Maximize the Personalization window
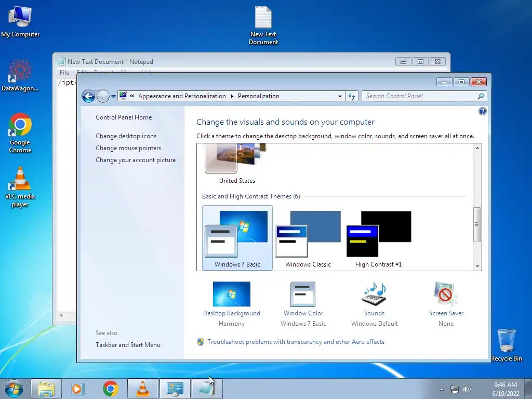This screenshot has height=399, width=532. [x=461, y=82]
